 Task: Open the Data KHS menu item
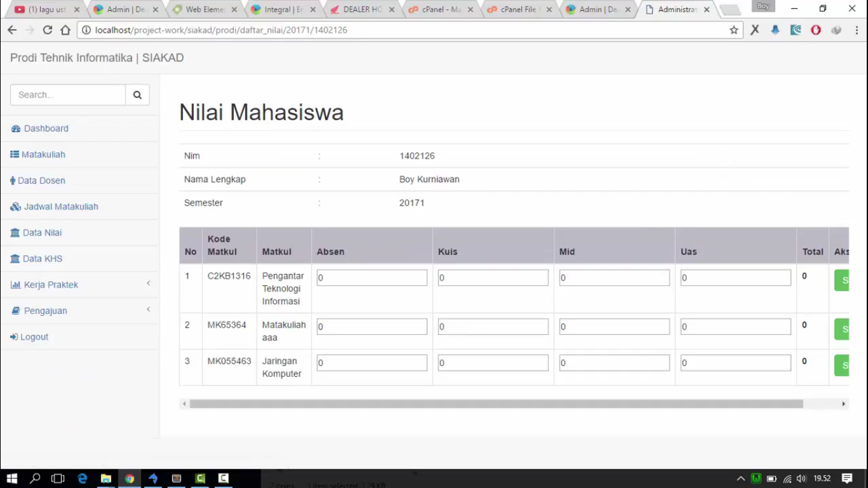(42, 259)
